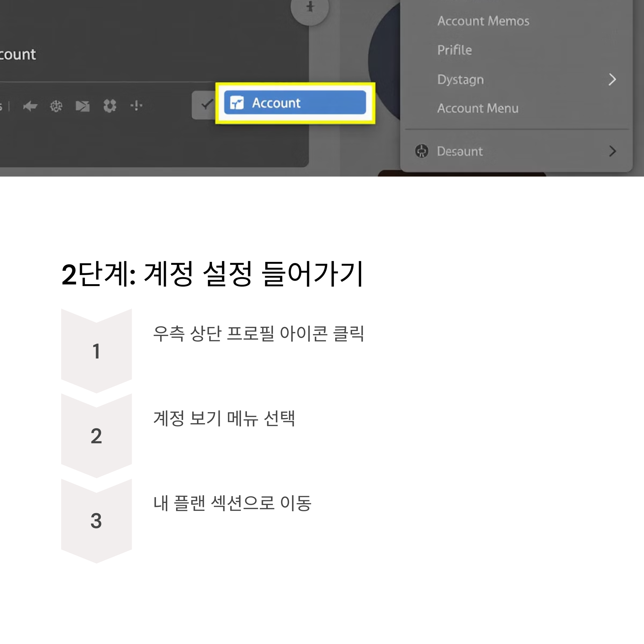Screen dimensions: 644x644
Task: Click the globe-like toolbar icon
Action: (56, 106)
